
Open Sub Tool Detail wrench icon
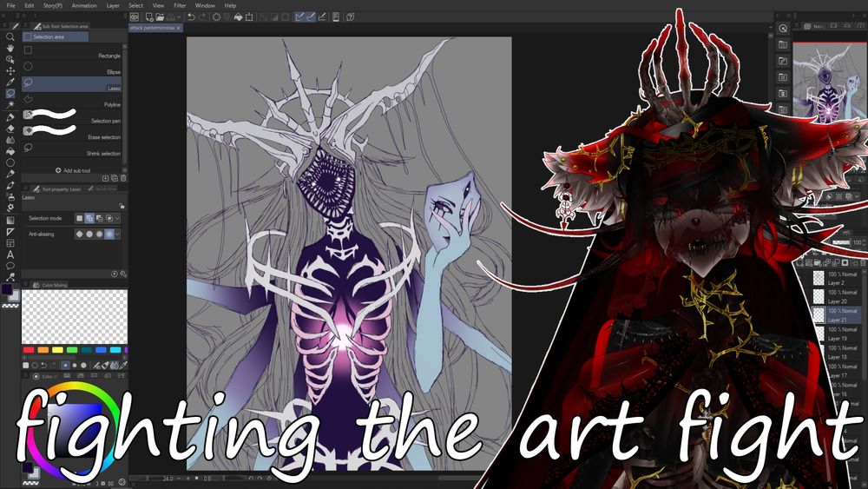123,274
